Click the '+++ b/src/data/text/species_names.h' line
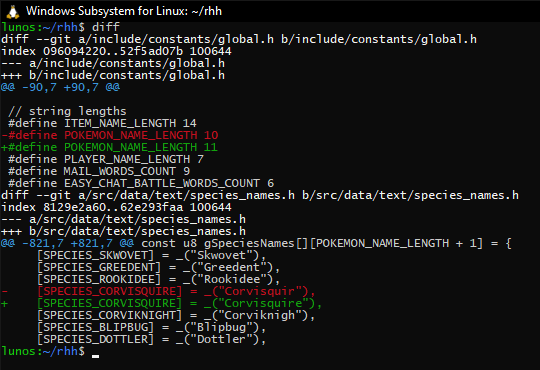 tap(123, 231)
